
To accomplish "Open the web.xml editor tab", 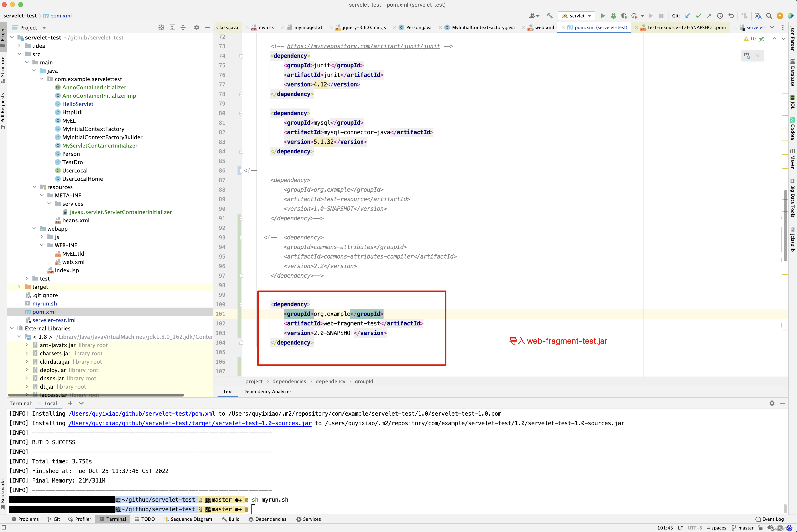I will [544, 27].
